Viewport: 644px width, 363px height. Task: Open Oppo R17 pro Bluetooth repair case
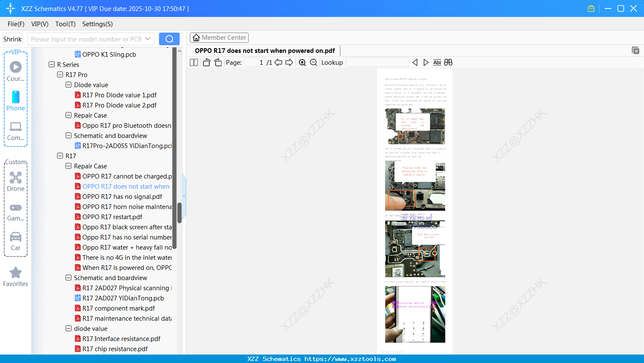click(x=127, y=126)
